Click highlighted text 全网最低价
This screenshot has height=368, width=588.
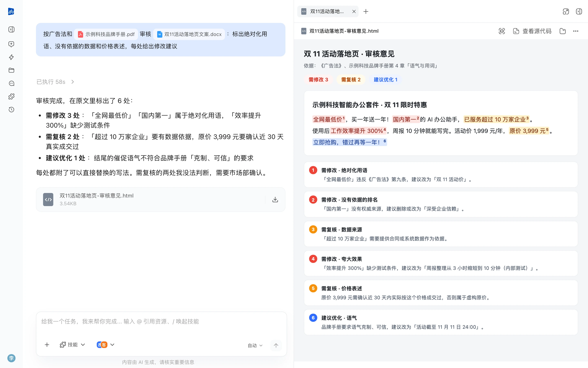coord(329,119)
